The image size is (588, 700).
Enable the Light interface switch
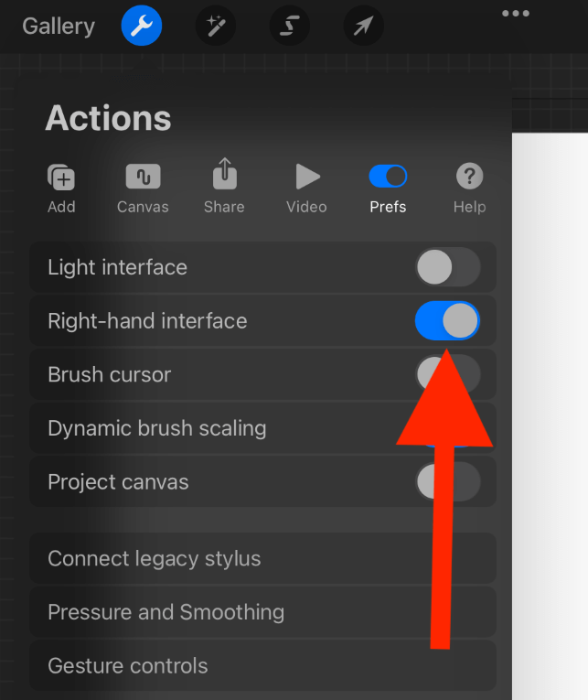pos(447,267)
